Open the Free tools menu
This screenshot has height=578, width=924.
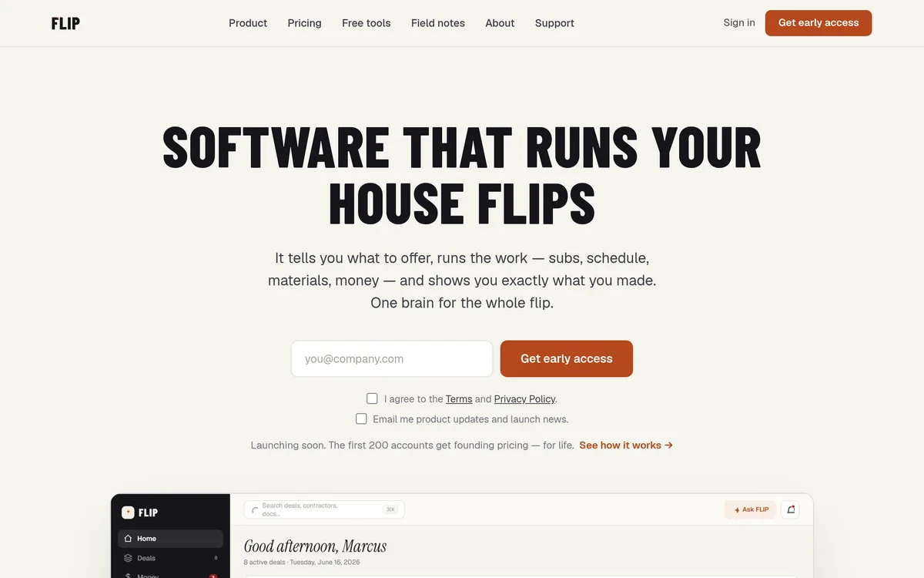(367, 23)
